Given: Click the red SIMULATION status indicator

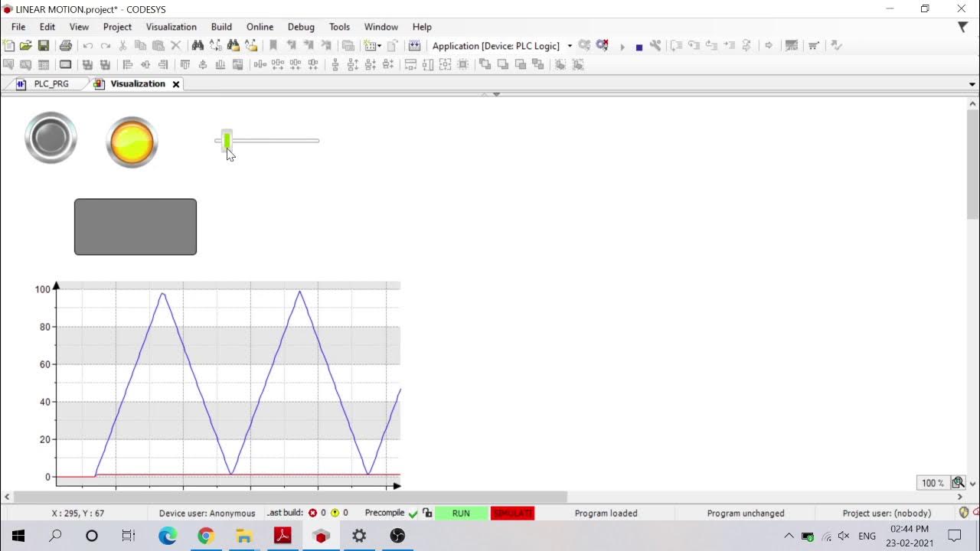Looking at the screenshot, I should click(x=512, y=514).
